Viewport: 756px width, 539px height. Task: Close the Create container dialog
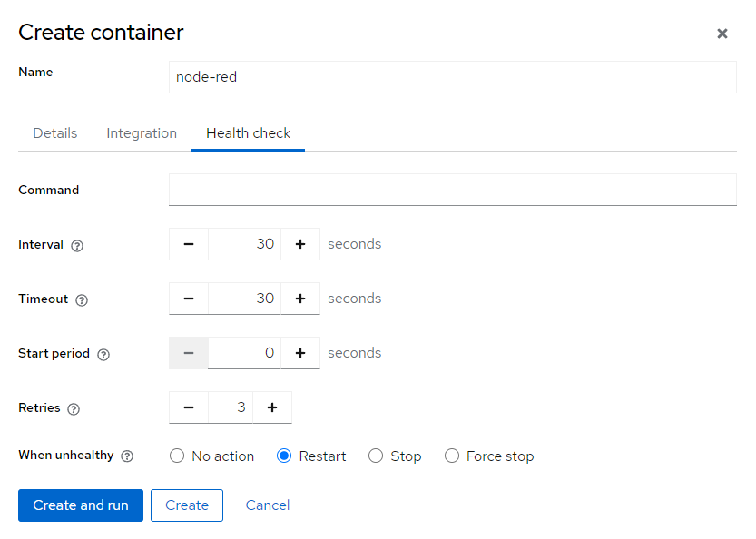(722, 34)
